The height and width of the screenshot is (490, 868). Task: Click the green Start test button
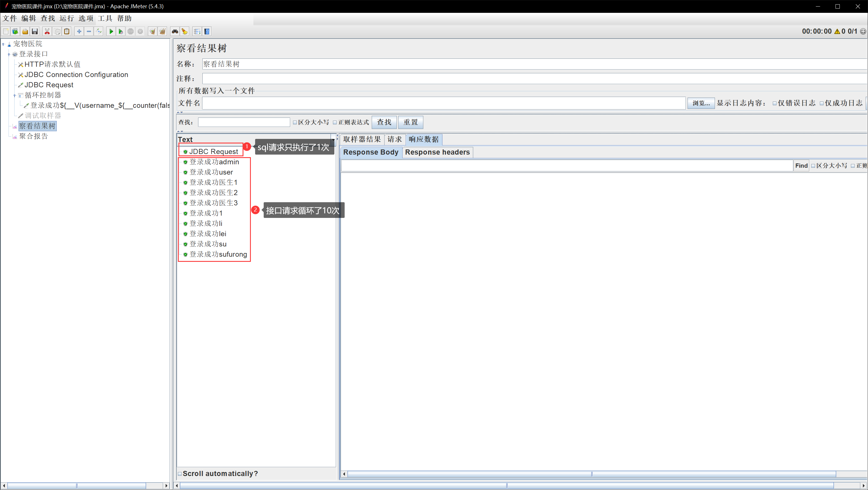(x=111, y=31)
